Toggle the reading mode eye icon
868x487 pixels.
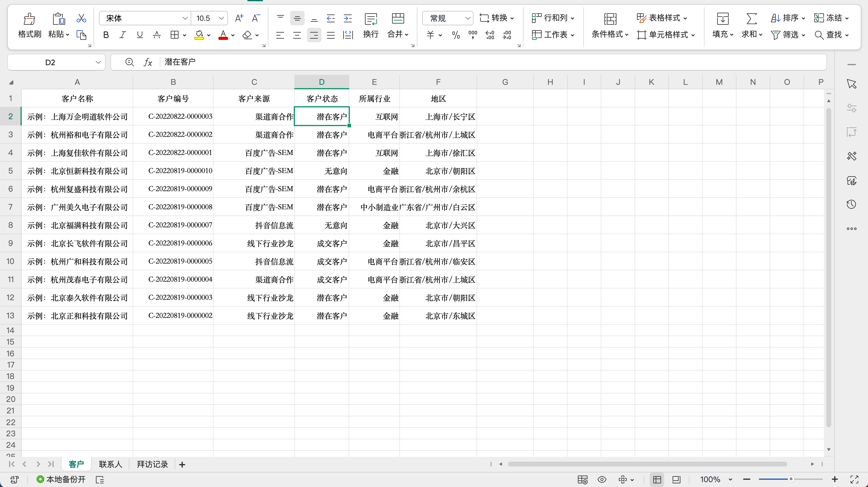(602, 479)
